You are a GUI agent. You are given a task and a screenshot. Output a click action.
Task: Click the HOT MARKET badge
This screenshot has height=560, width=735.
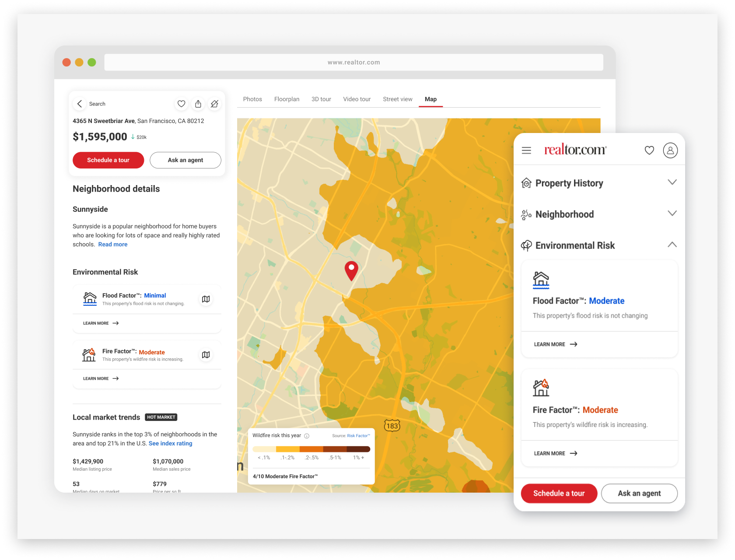[161, 417]
